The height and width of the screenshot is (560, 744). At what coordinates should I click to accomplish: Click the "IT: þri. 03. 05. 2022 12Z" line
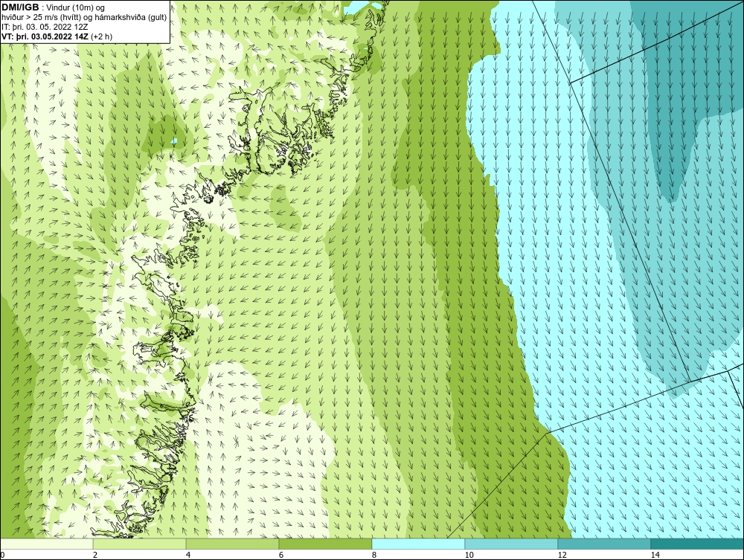point(45,27)
